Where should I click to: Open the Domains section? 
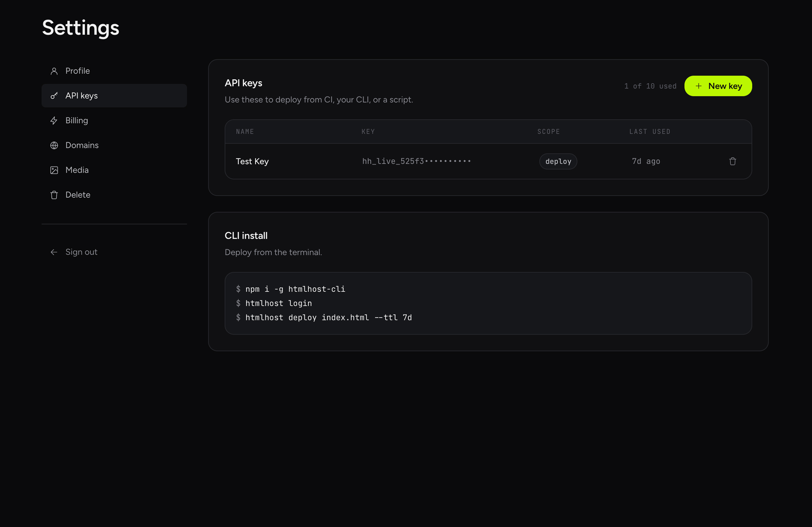[114, 145]
